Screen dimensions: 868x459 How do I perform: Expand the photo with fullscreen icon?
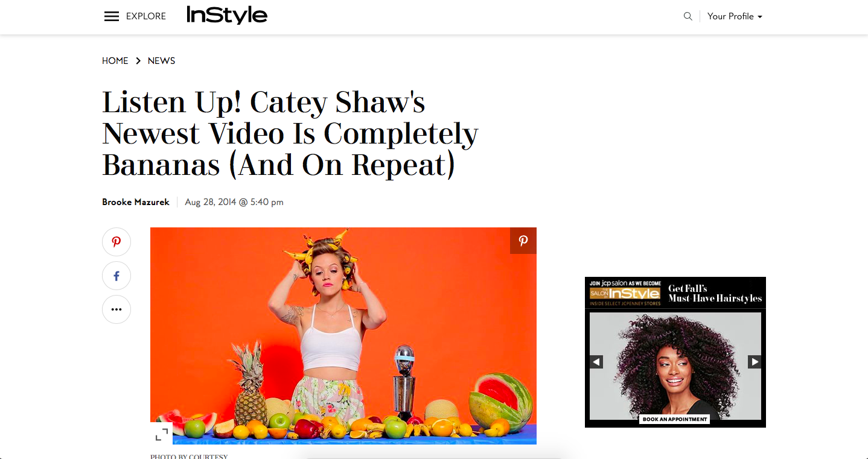161,434
